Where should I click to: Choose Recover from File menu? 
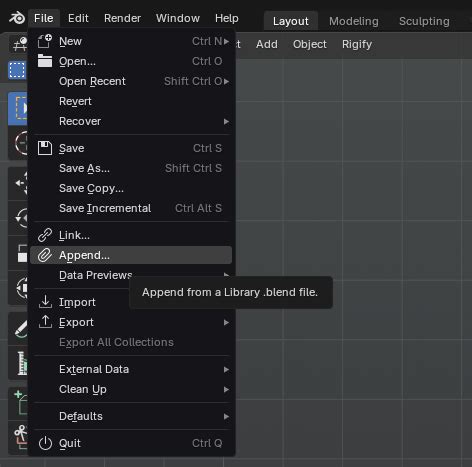[131, 121]
